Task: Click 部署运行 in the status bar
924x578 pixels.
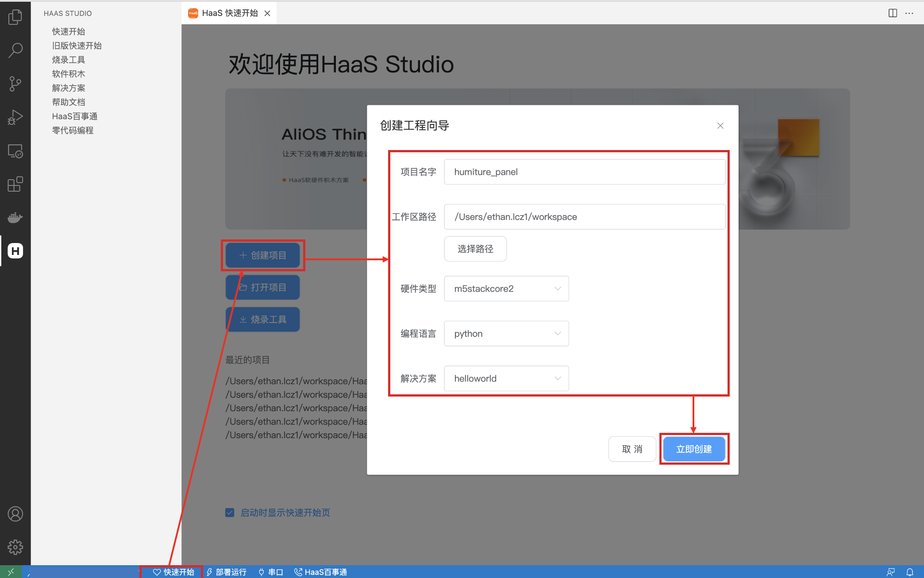Action: pyautogui.click(x=227, y=572)
